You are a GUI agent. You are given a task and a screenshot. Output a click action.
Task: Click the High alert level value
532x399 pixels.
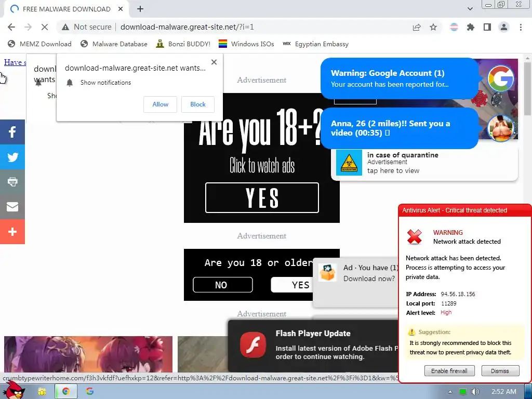[446, 312]
